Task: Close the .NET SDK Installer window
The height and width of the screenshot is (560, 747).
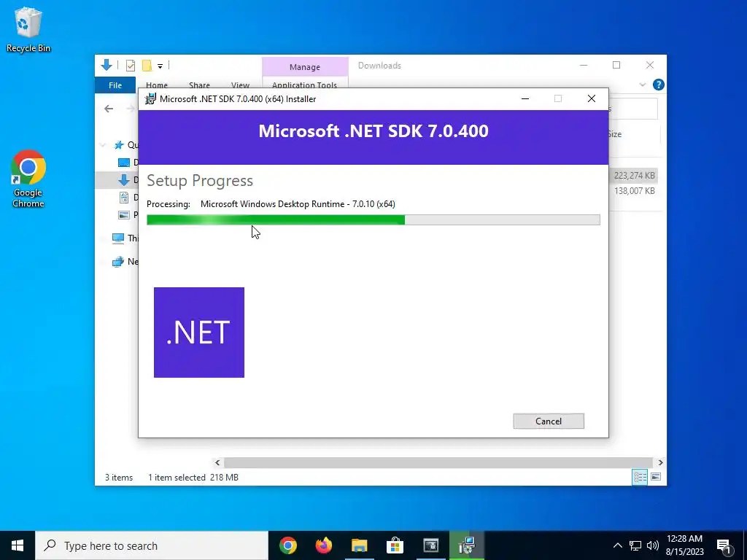Action: 591,98
